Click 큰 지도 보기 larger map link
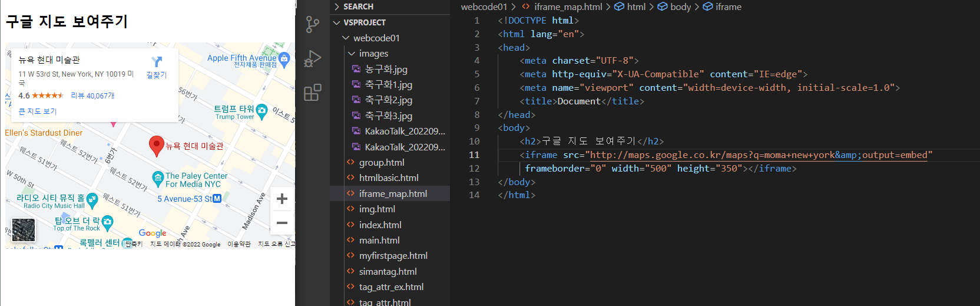The image size is (980, 306). [x=38, y=111]
